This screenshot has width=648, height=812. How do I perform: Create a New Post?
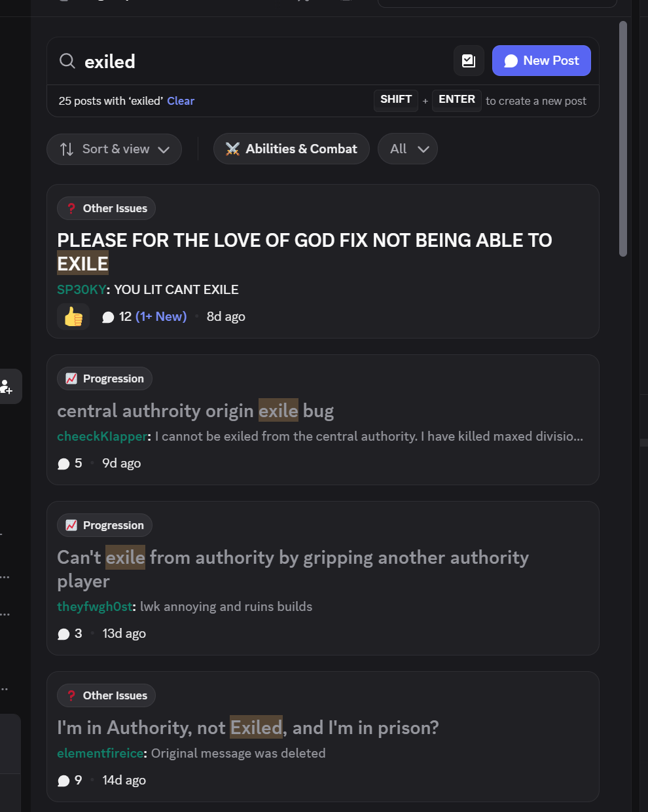point(541,61)
